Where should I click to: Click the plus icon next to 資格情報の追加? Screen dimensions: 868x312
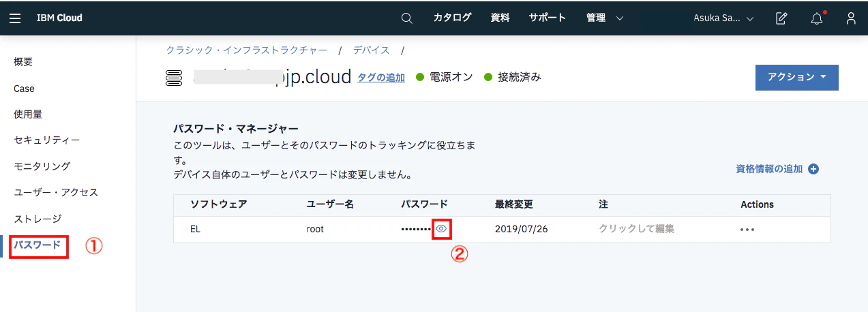[813, 169]
